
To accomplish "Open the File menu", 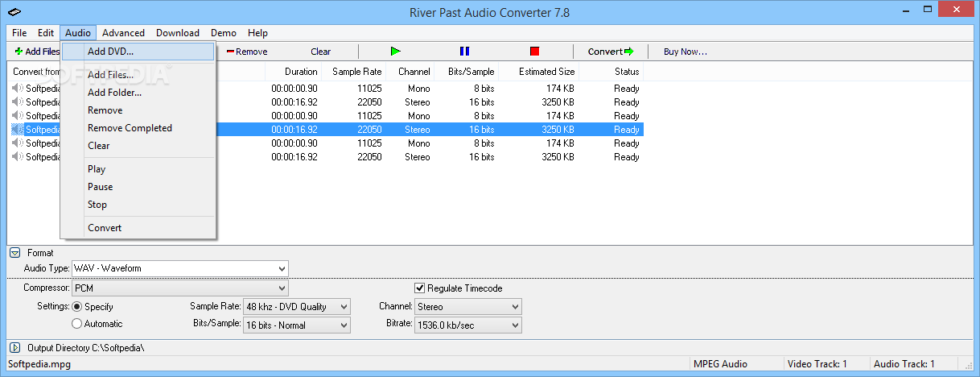I will [19, 33].
